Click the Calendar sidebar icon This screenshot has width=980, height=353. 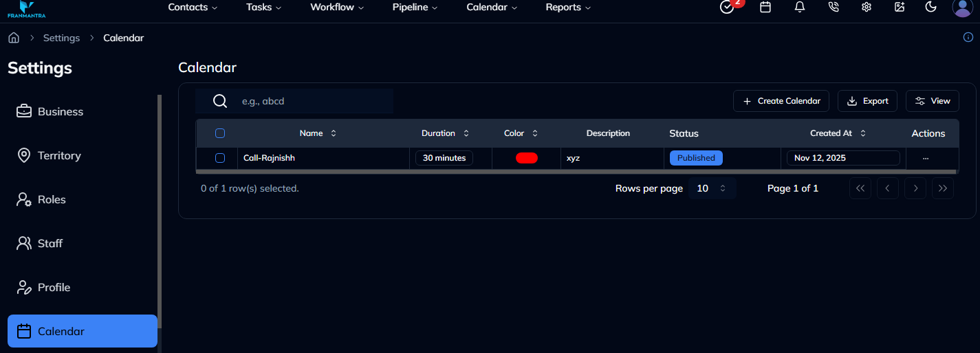coord(24,331)
